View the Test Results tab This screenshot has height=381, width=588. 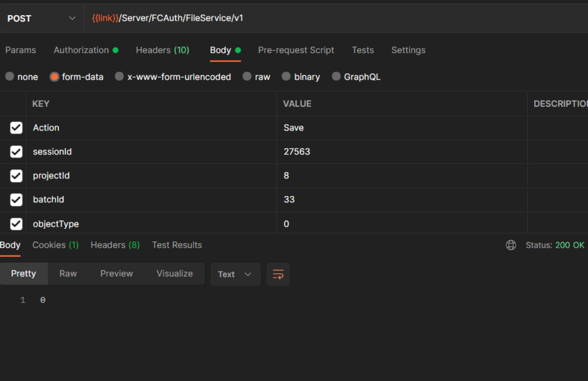coord(177,245)
